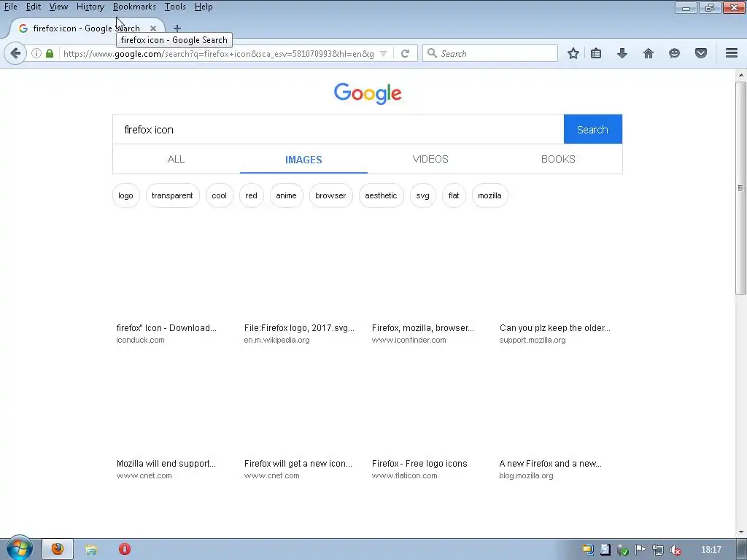Open File:Firefox logo, 2017.svg Wikipedia result

(299, 328)
